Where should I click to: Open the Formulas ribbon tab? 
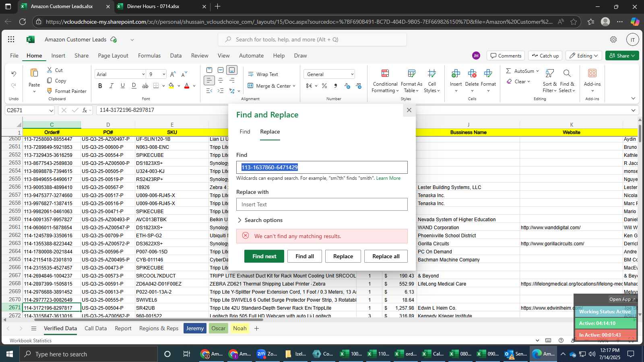point(149,56)
